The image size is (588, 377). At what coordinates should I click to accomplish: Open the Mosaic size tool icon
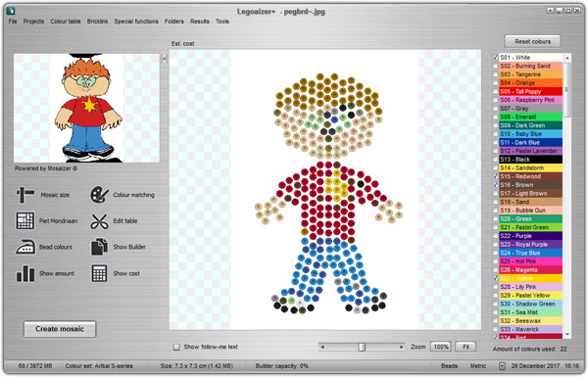click(24, 195)
